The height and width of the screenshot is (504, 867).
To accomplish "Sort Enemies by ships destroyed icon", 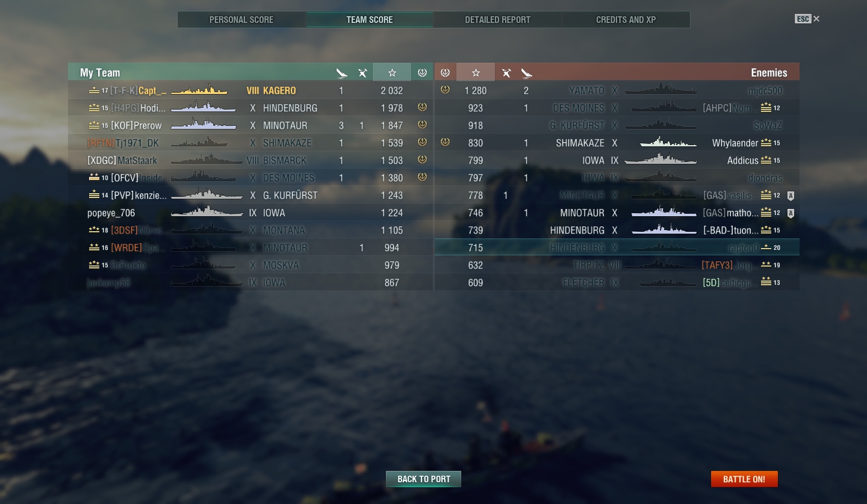I will pyautogui.click(x=527, y=73).
